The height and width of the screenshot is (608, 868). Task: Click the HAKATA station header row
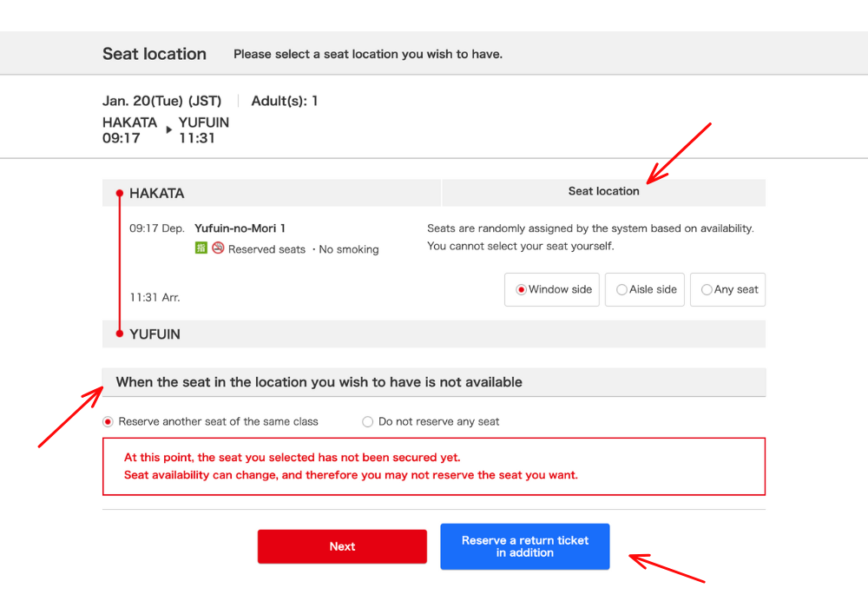pyautogui.click(x=271, y=193)
